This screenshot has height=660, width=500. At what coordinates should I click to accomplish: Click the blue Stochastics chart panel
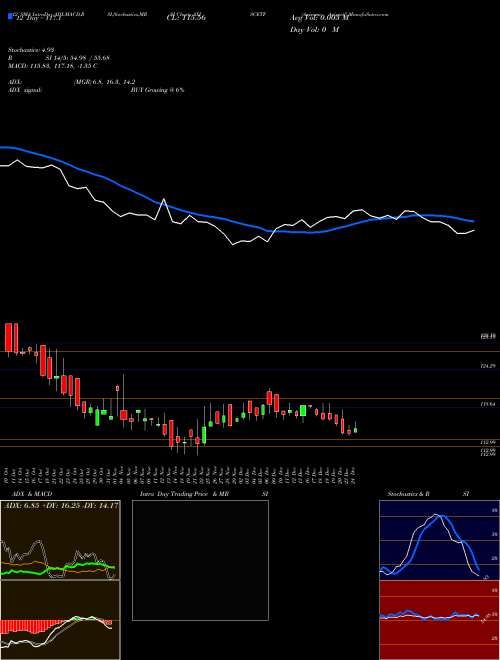pyautogui.click(x=439, y=540)
